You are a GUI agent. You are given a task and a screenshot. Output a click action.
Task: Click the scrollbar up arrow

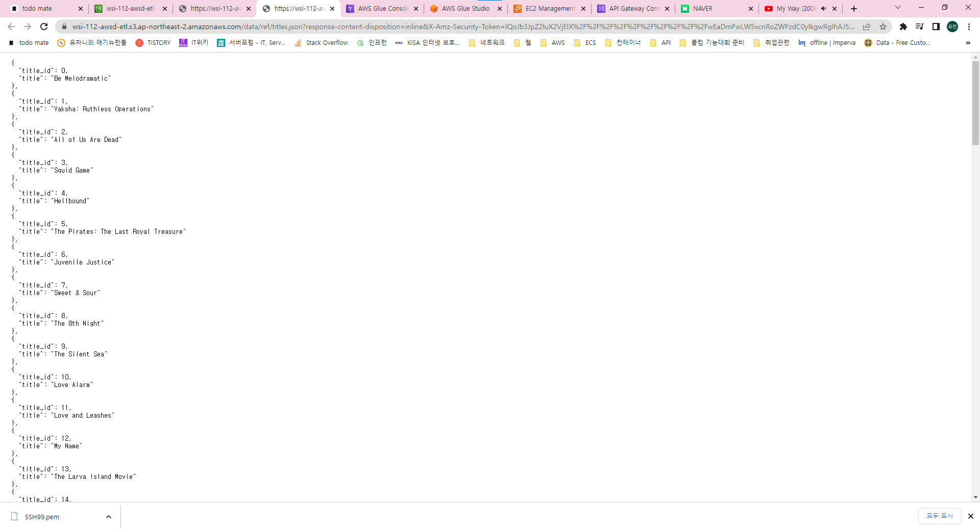pyautogui.click(x=975, y=57)
